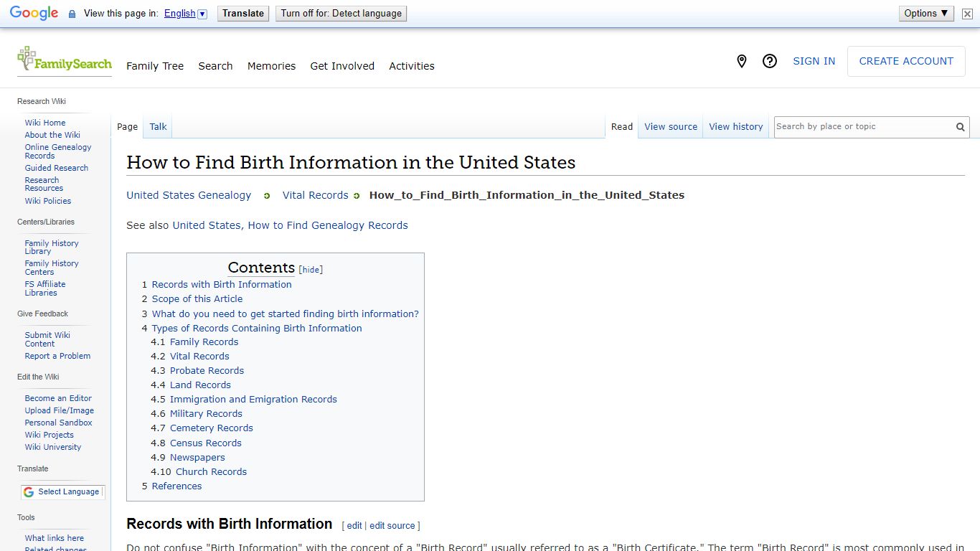
Task: Click edit link beside Records with Birth Information
Action: 354,526
